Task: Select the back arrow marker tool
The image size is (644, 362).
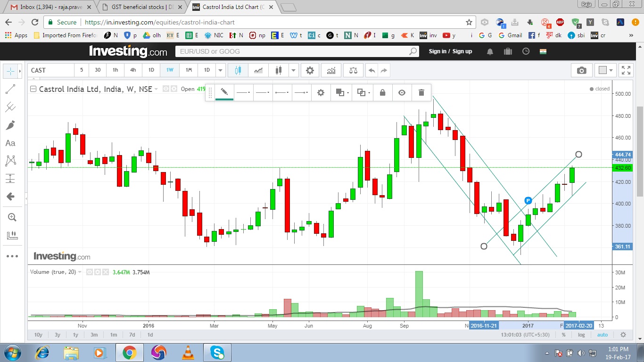Action: coord(10,197)
